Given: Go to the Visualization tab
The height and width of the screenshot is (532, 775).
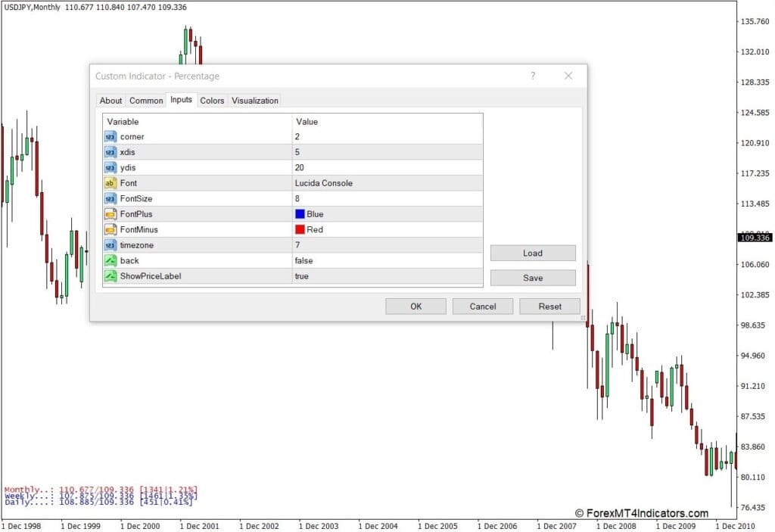Looking at the screenshot, I should (255, 101).
